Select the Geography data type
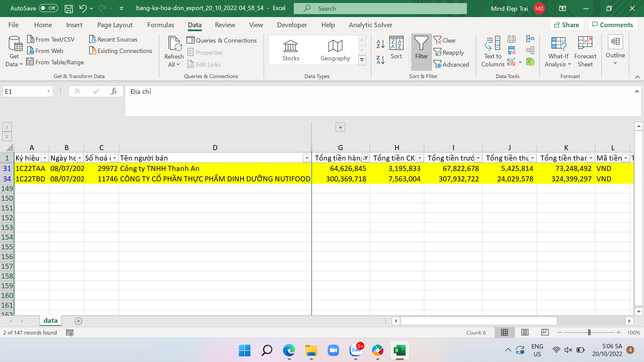The image size is (644, 362). point(335,50)
